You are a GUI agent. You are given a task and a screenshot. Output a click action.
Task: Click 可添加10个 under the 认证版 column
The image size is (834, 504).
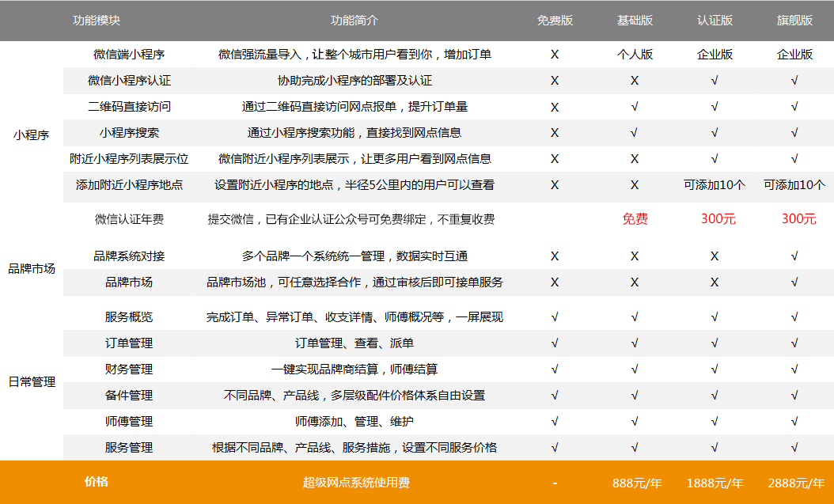click(x=715, y=185)
